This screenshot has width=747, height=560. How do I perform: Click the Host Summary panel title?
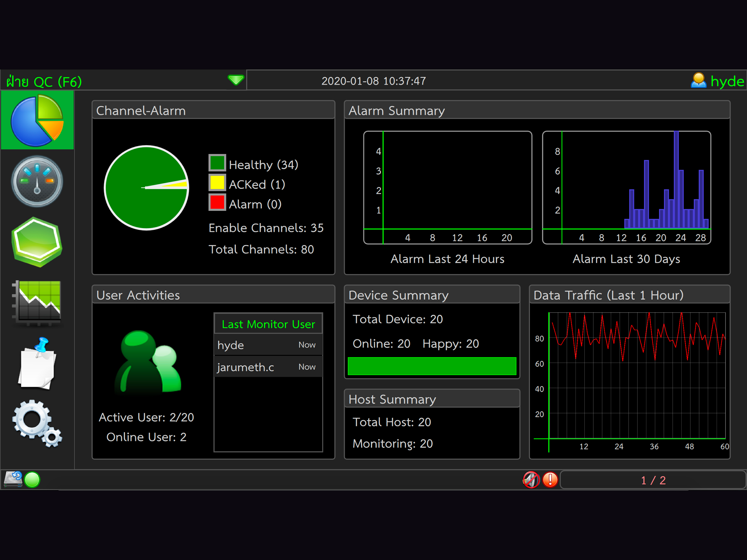tap(392, 399)
